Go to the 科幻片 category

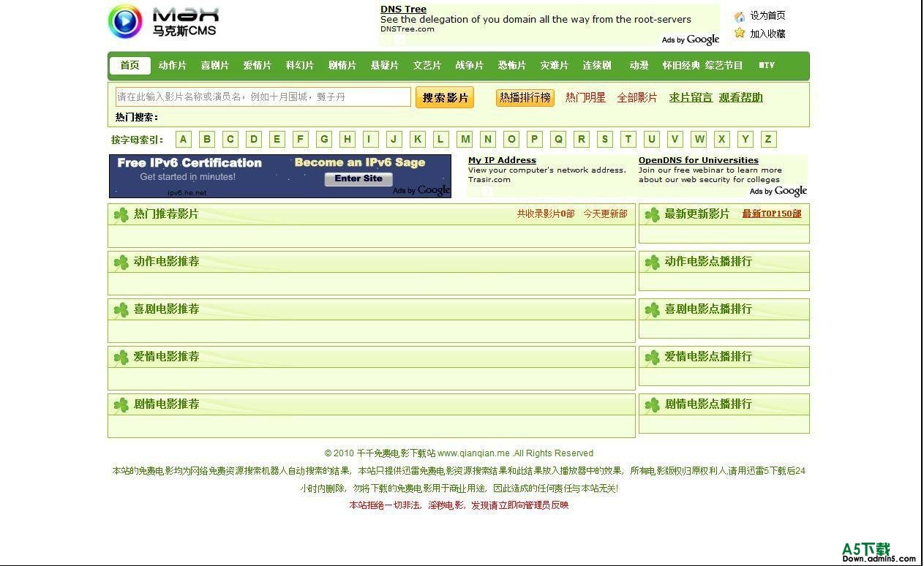(x=300, y=66)
